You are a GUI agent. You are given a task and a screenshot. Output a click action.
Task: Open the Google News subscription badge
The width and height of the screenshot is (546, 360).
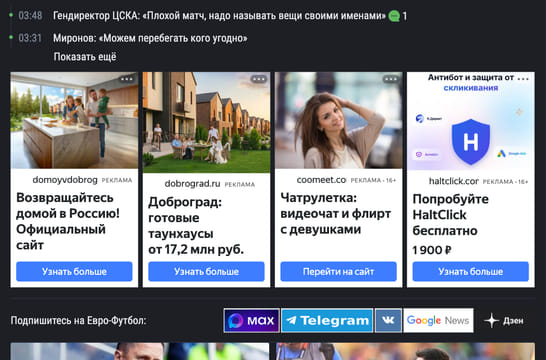(438, 320)
